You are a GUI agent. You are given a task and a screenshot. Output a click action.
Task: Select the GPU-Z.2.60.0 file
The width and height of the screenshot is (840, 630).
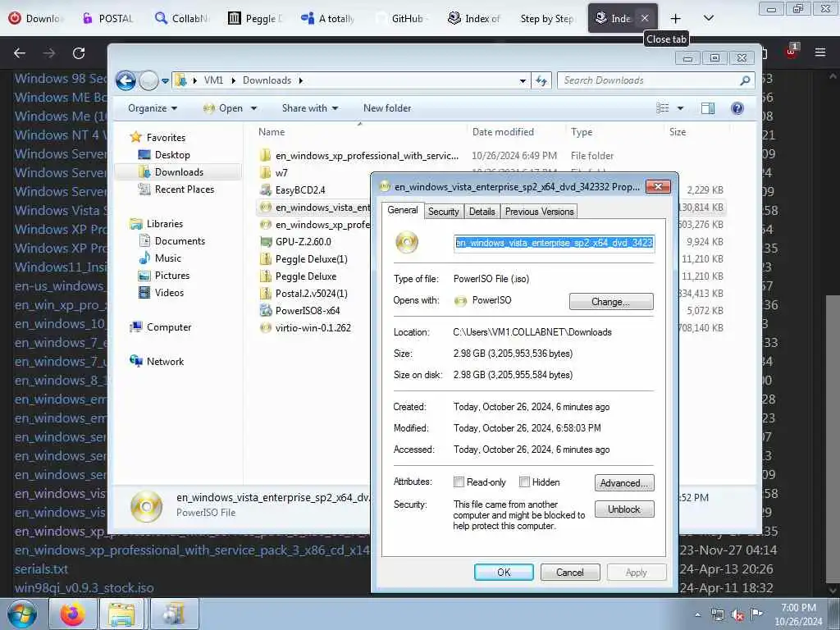coord(304,242)
